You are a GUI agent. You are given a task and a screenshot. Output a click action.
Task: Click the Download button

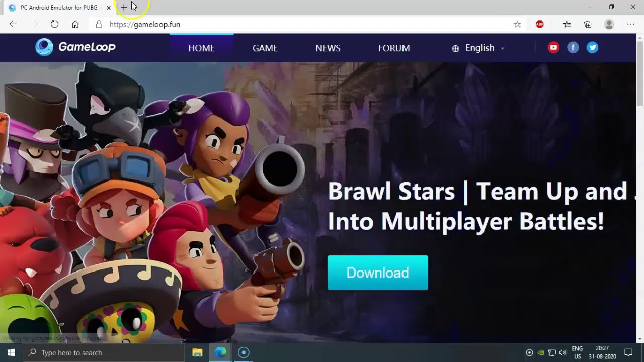pyautogui.click(x=378, y=273)
